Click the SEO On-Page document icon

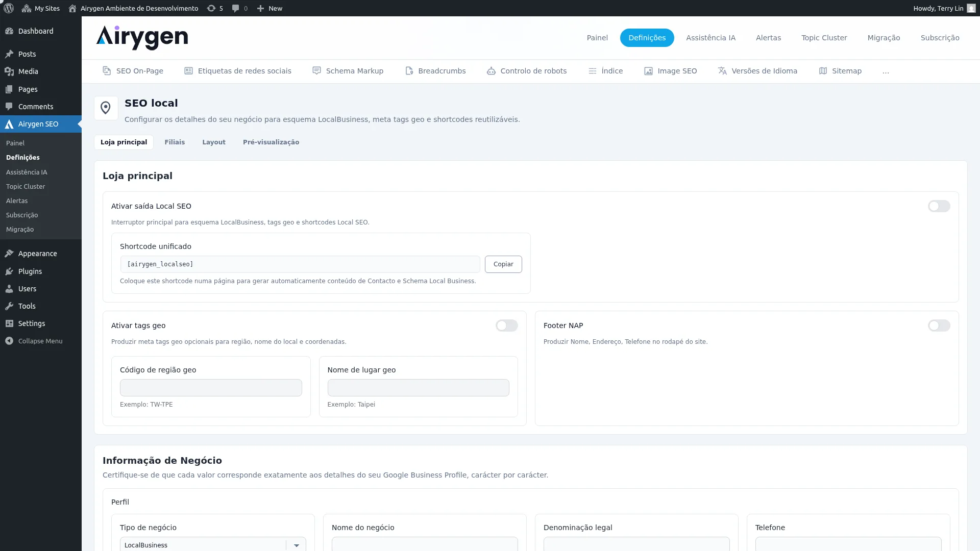(x=107, y=71)
